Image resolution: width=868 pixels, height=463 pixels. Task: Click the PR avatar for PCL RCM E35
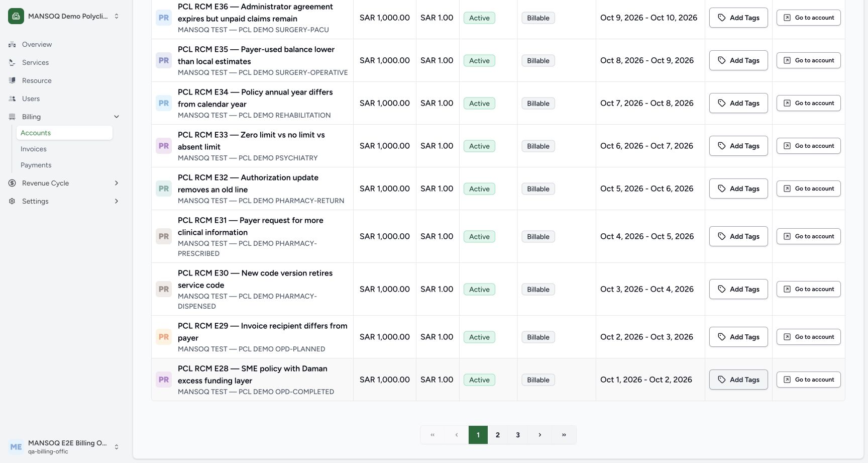pyautogui.click(x=164, y=60)
